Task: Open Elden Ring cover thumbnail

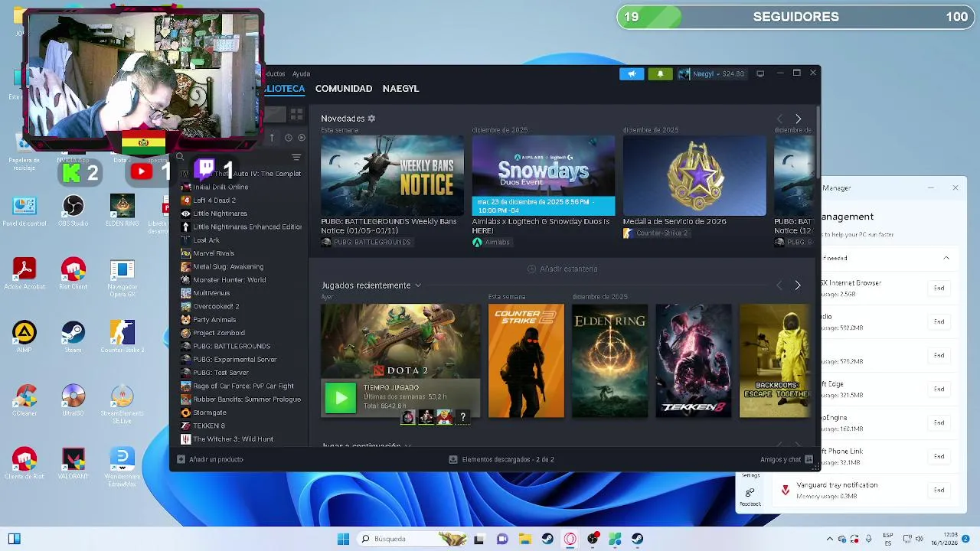Action: click(x=609, y=360)
